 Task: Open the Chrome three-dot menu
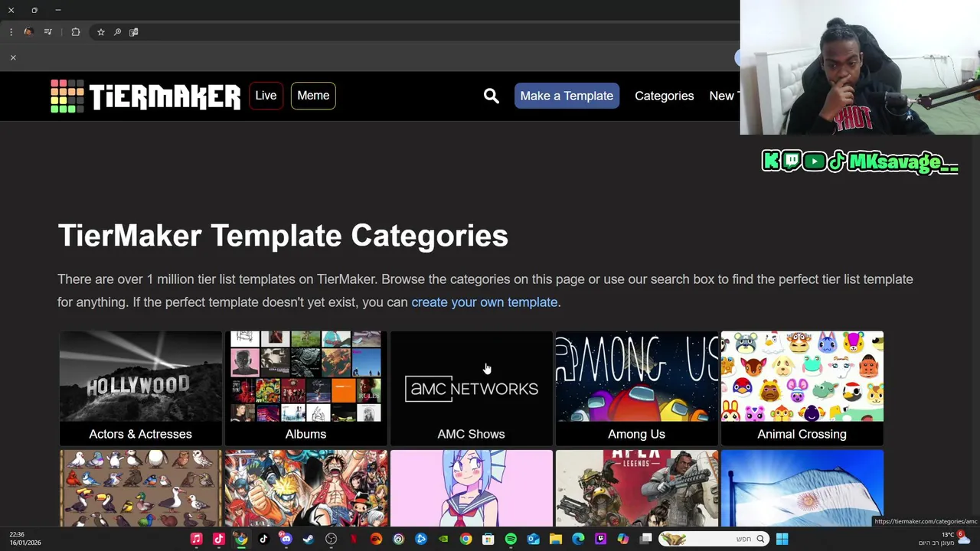click(x=11, y=32)
